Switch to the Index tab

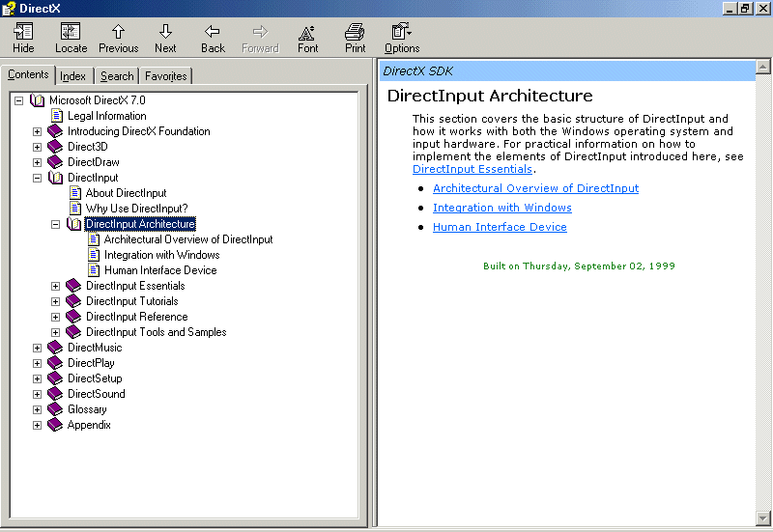[x=72, y=76]
